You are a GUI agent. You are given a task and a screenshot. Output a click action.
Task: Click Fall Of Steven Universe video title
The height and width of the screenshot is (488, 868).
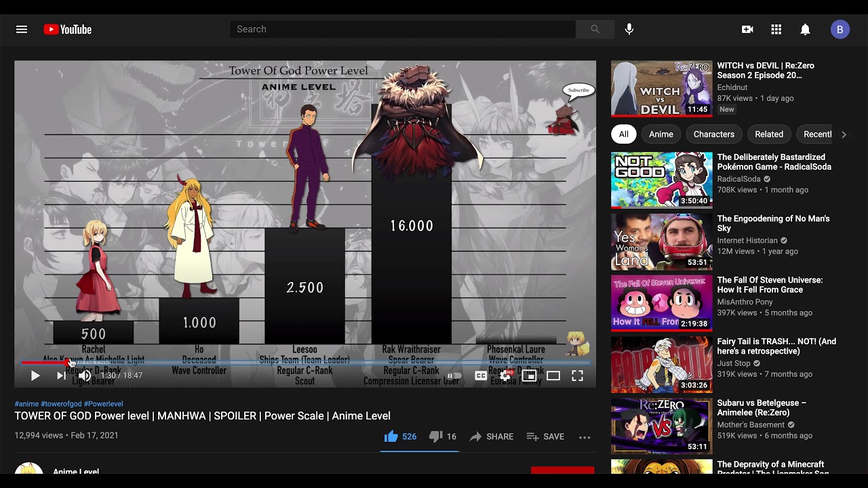click(770, 285)
